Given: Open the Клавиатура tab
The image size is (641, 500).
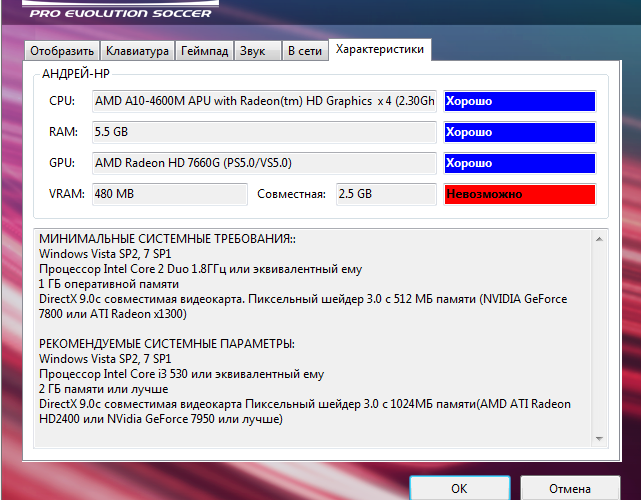Looking at the screenshot, I should [137, 51].
